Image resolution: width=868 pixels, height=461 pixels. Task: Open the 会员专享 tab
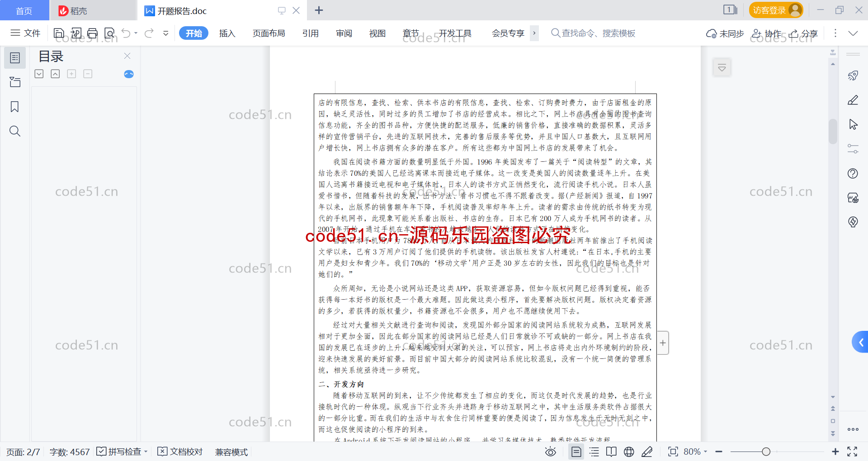pyautogui.click(x=508, y=33)
